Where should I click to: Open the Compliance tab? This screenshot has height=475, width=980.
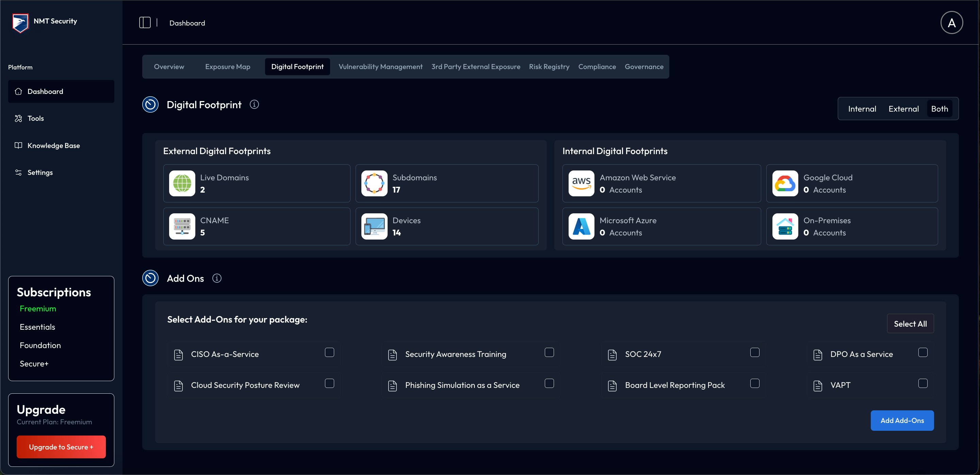(x=597, y=67)
